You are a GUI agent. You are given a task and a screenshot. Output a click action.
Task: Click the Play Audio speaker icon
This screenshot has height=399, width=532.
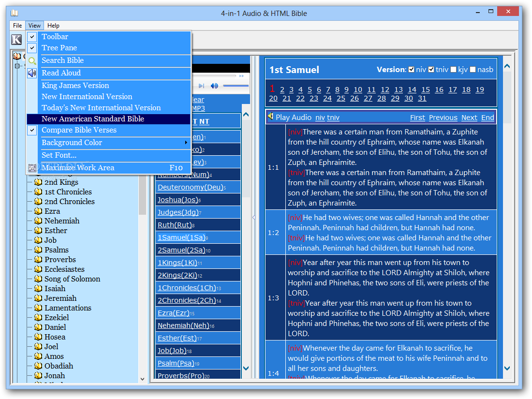tap(270, 117)
